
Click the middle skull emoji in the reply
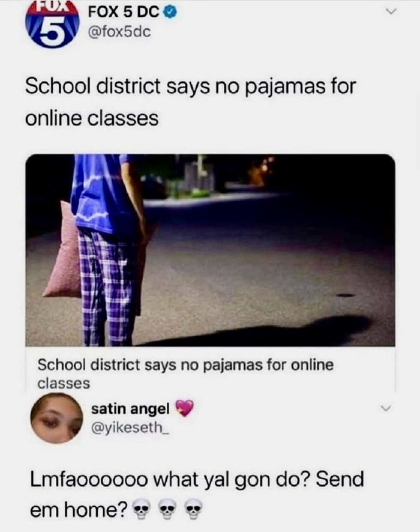(x=167, y=509)
